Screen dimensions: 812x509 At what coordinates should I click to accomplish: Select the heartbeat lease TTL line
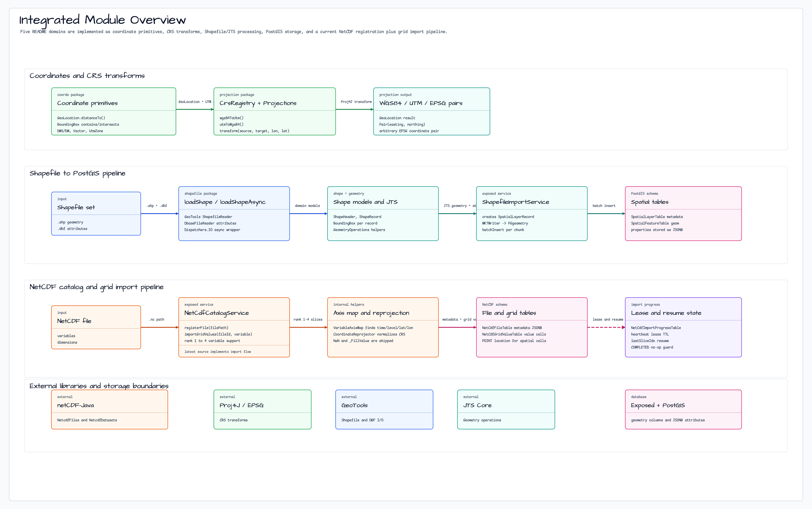point(650,334)
